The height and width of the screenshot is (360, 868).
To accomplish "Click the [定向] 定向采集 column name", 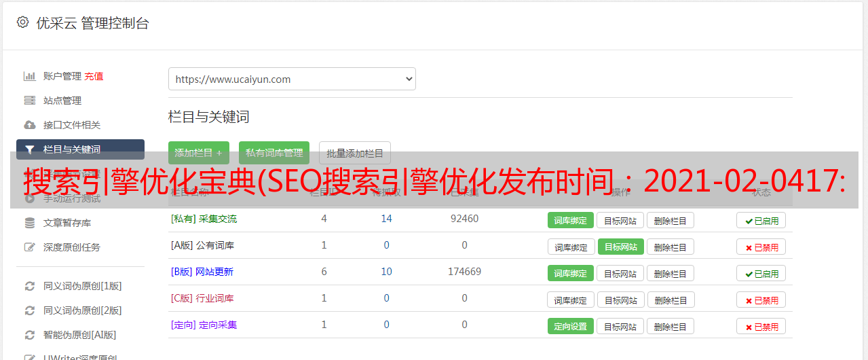I will click(x=204, y=325).
